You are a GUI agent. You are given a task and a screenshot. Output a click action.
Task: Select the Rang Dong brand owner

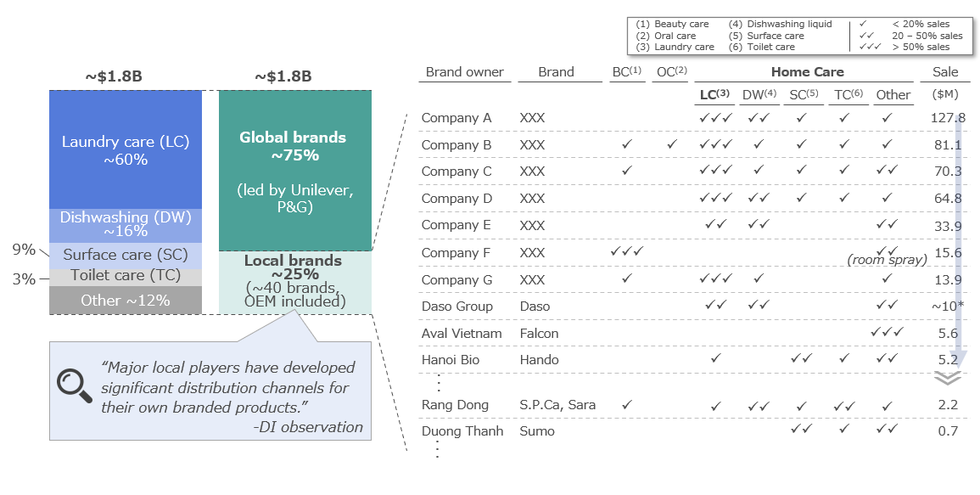click(x=455, y=405)
